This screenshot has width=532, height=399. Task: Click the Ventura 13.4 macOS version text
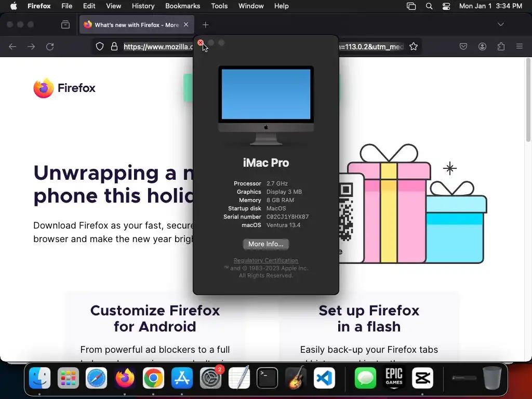pyautogui.click(x=283, y=225)
